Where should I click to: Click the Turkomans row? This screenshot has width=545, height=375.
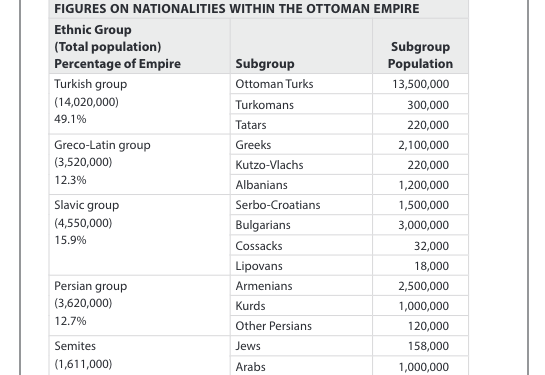click(x=349, y=104)
